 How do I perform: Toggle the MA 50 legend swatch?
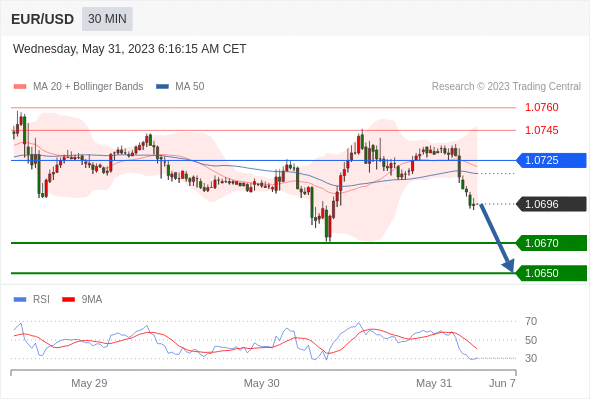pyautogui.click(x=162, y=87)
